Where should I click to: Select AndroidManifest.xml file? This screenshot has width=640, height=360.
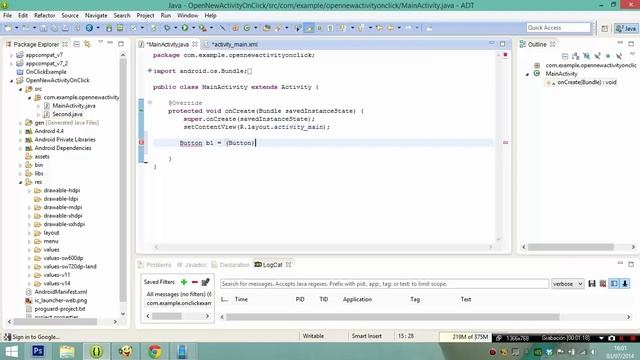(61, 292)
